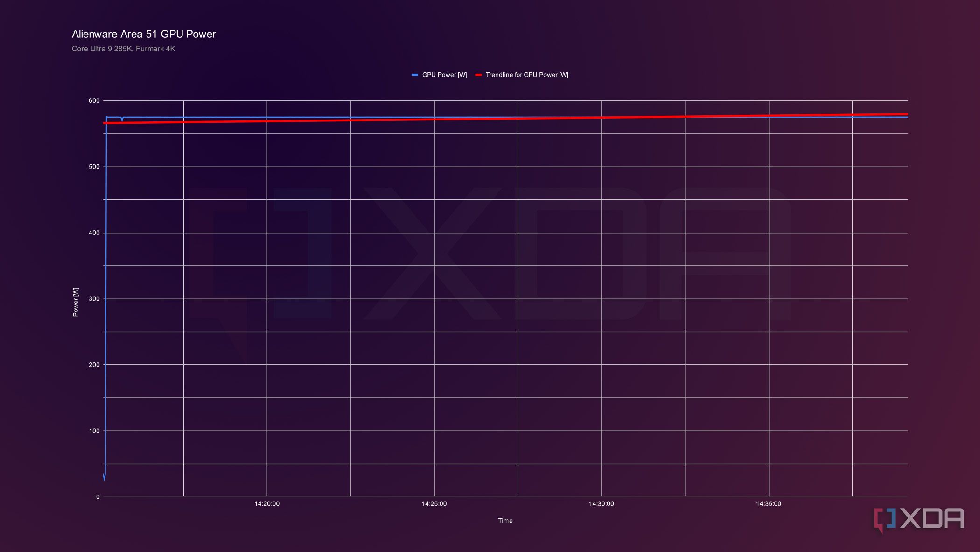Click the 14:35:00 time label
This screenshot has width=980, height=552.
(769, 504)
